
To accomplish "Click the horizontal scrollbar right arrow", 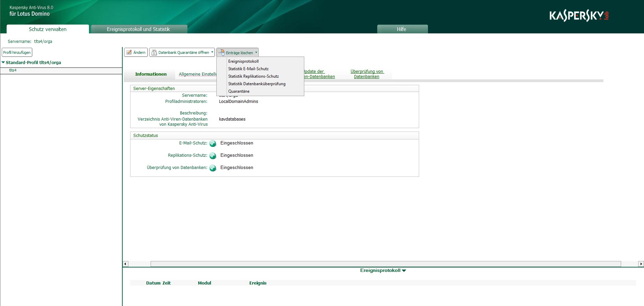I will (641, 264).
